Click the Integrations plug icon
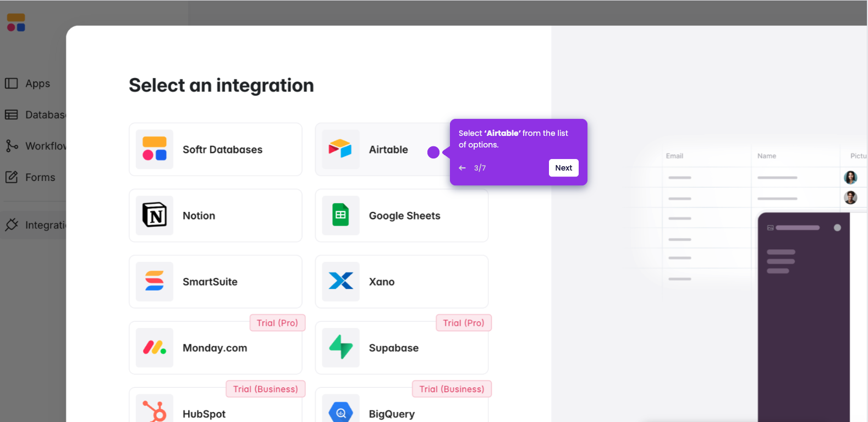The width and height of the screenshot is (868, 422). 12,224
